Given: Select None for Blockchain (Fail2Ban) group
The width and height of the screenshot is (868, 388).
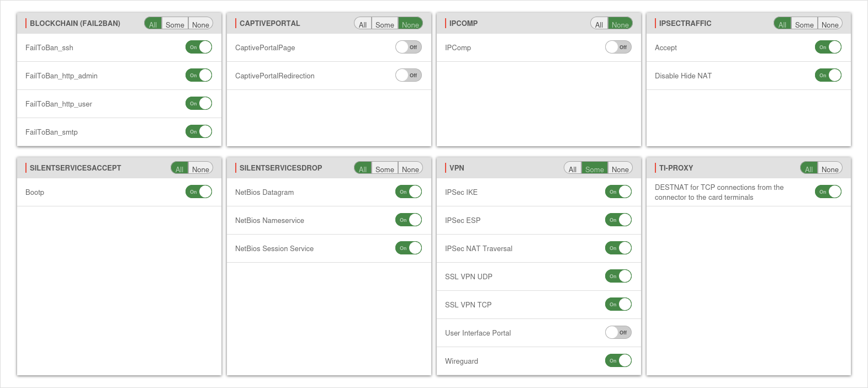Looking at the screenshot, I should (x=200, y=24).
